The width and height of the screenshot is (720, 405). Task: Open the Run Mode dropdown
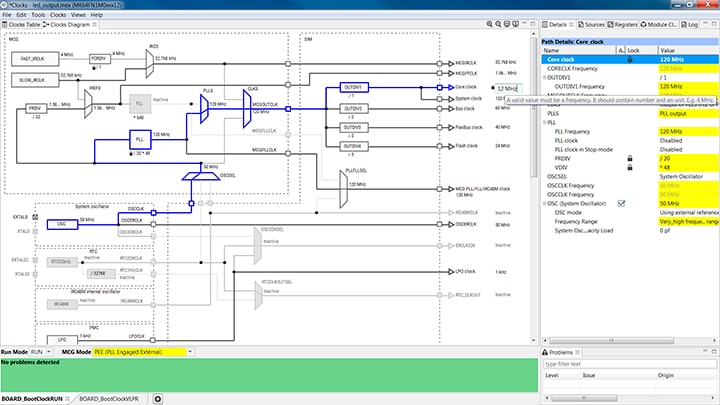pos(45,352)
